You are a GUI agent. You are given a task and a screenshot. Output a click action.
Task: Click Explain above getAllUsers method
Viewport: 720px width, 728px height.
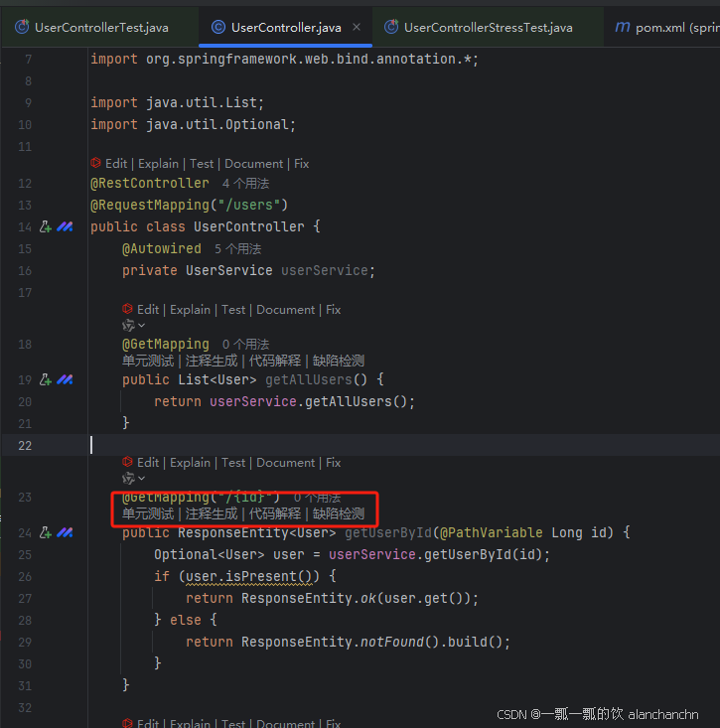[x=190, y=310]
